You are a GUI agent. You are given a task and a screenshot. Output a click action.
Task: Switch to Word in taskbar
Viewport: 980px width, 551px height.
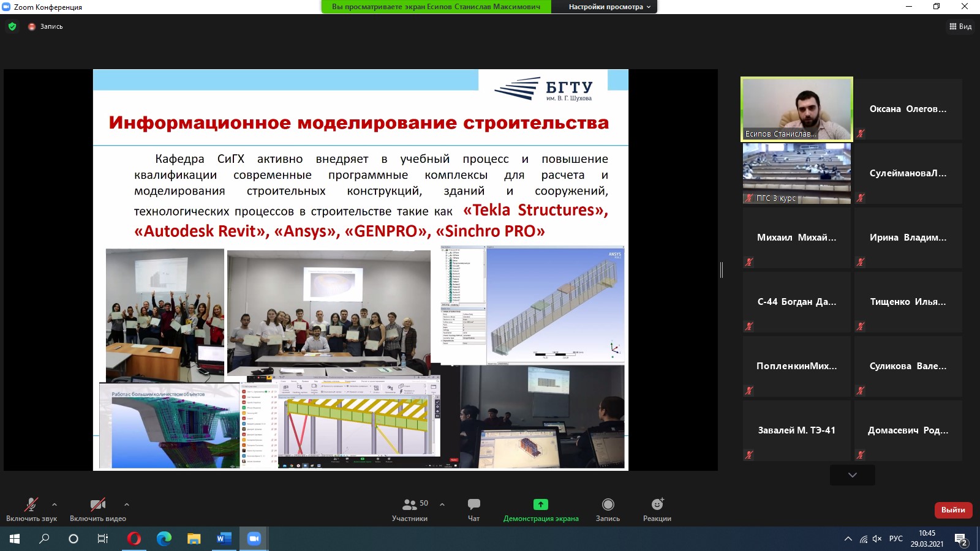224,539
